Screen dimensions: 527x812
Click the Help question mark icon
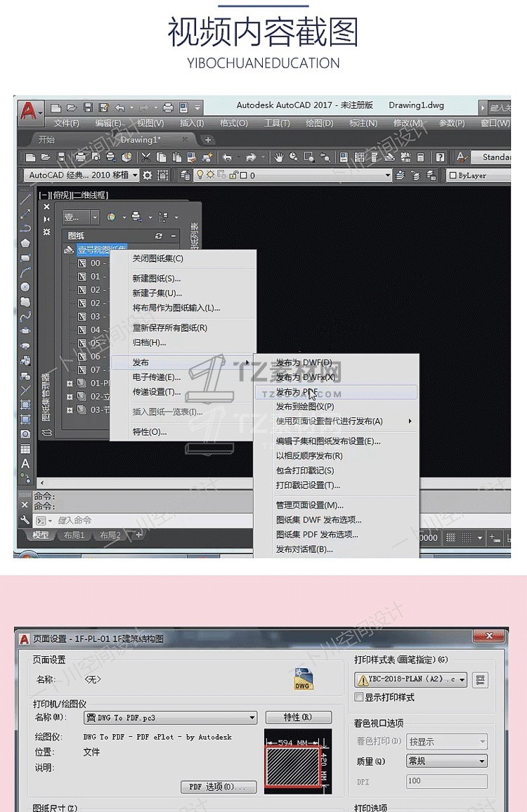(440, 157)
